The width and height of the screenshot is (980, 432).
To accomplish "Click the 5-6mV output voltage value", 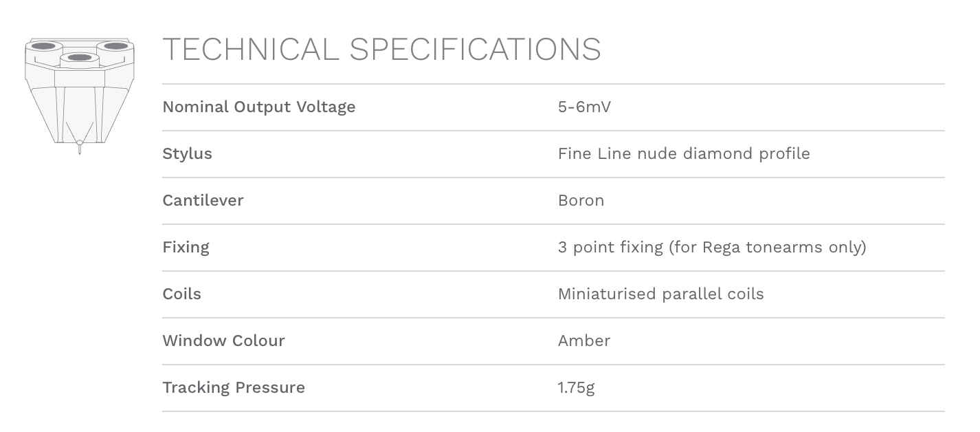I will [584, 107].
